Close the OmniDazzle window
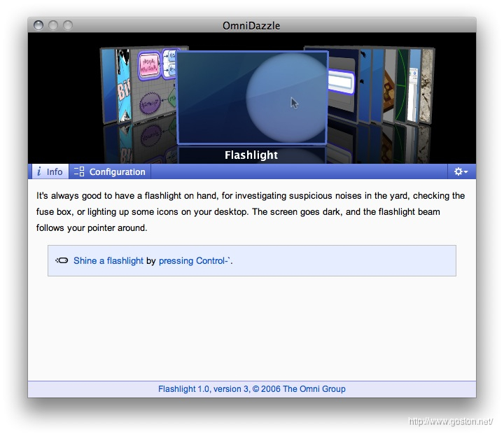This screenshot has width=504, height=436. (38, 25)
